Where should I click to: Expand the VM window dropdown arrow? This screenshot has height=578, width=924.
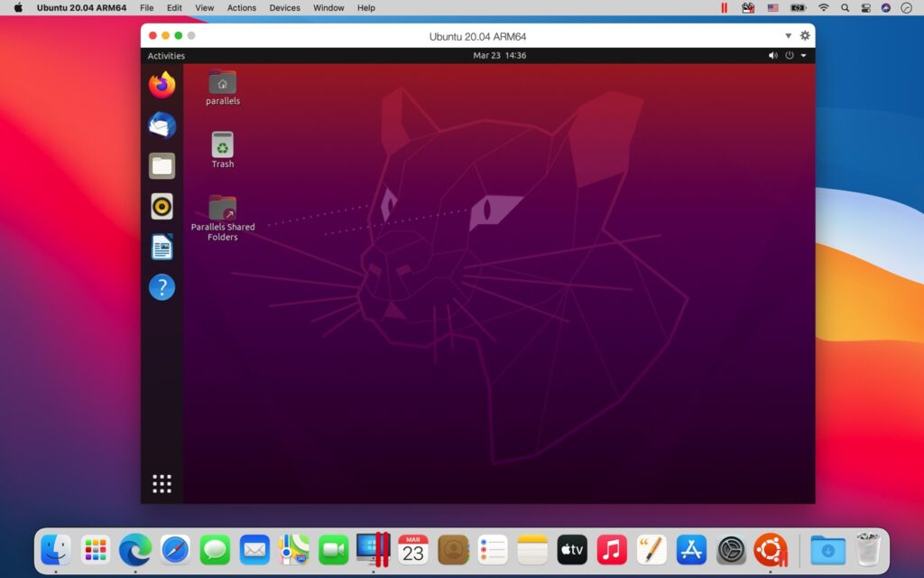pos(788,36)
